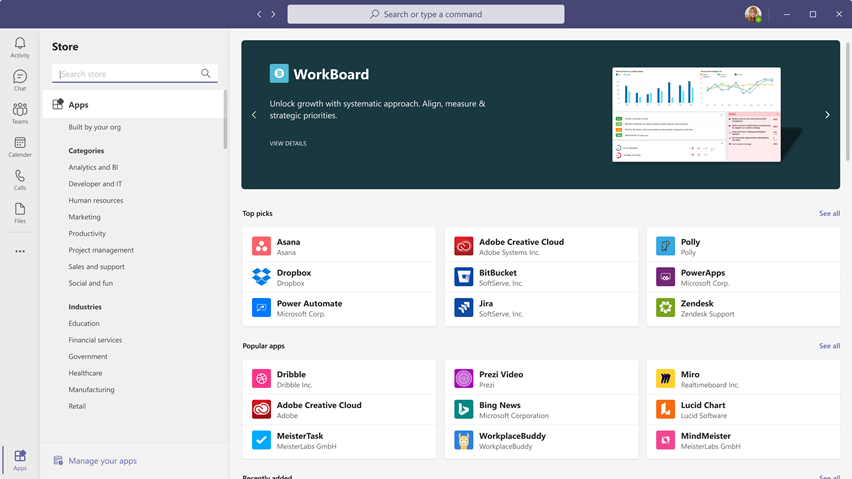The image size is (852, 479).
Task: Click the WorkBoard dashboard preview image
Action: pyautogui.click(x=696, y=115)
